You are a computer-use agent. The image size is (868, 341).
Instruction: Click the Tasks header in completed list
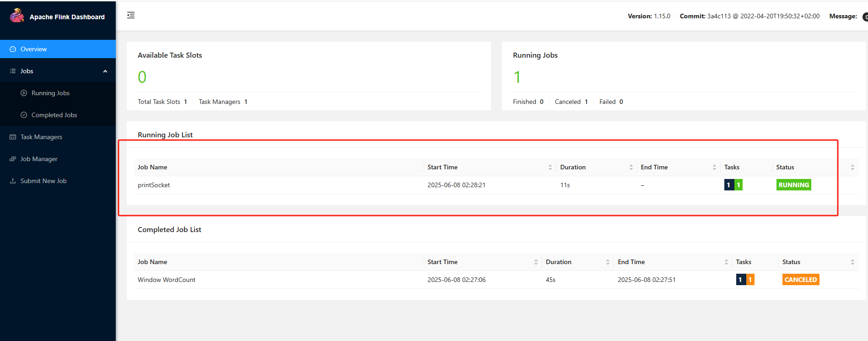(744, 262)
